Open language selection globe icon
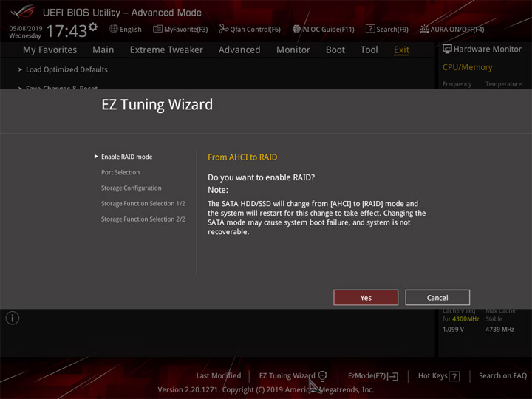Viewport: 532px width, 399px height. click(114, 29)
